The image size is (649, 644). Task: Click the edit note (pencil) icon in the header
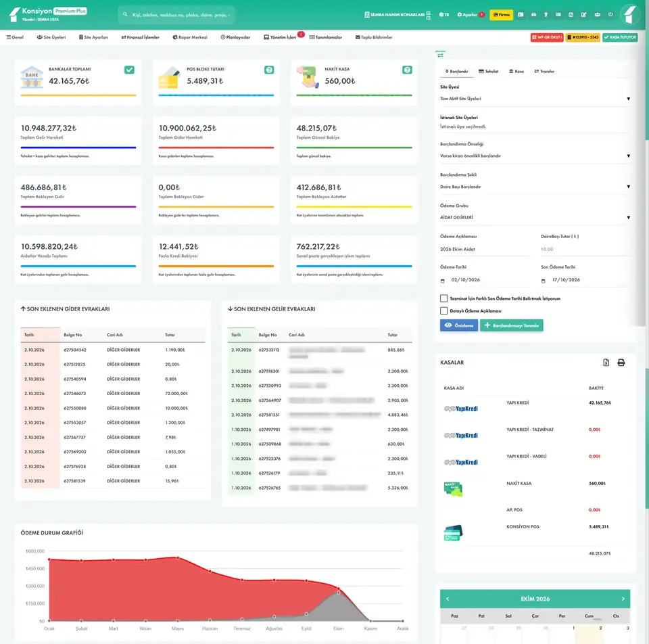click(583, 14)
